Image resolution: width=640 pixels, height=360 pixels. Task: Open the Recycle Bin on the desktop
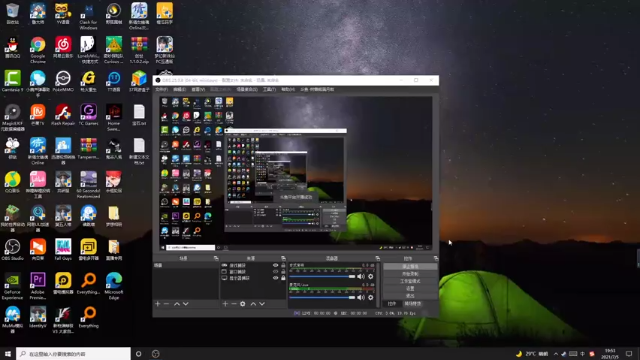coord(12,13)
